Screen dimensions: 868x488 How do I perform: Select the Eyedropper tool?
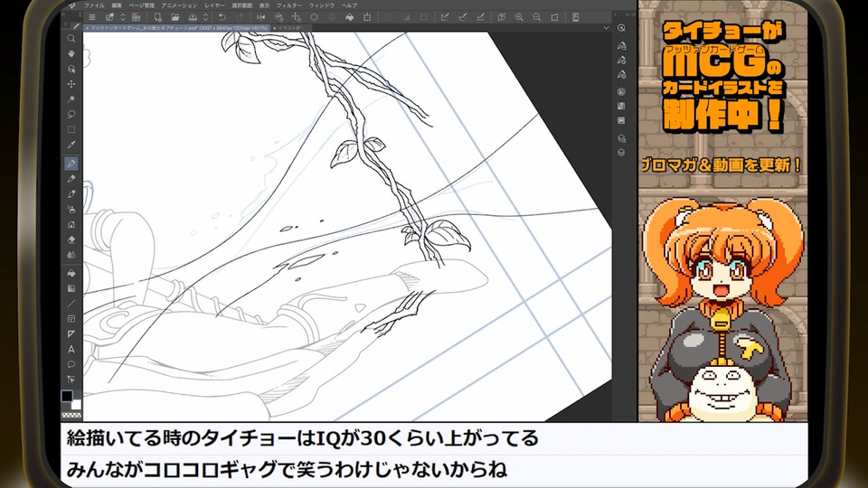71,145
